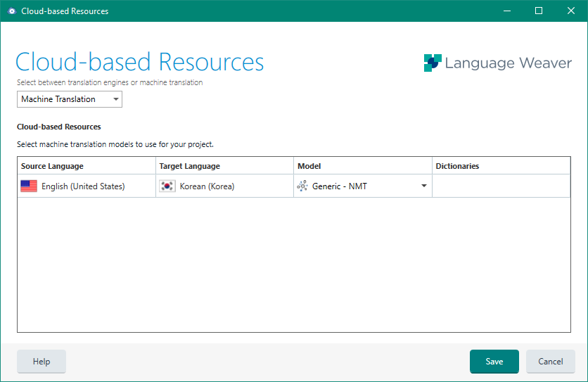Close the dialog with the X button
The width and height of the screenshot is (588, 382).
pyautogui.click(x=571, y=11)
